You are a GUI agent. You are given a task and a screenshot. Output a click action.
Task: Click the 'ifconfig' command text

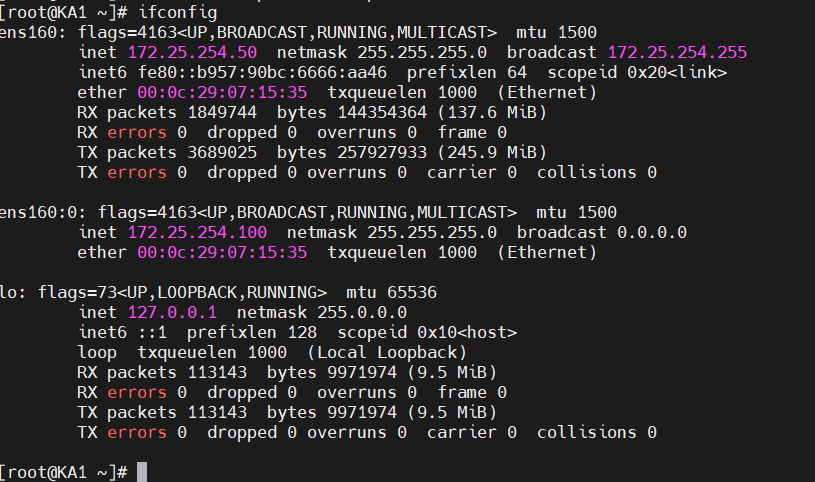[178, 12]
